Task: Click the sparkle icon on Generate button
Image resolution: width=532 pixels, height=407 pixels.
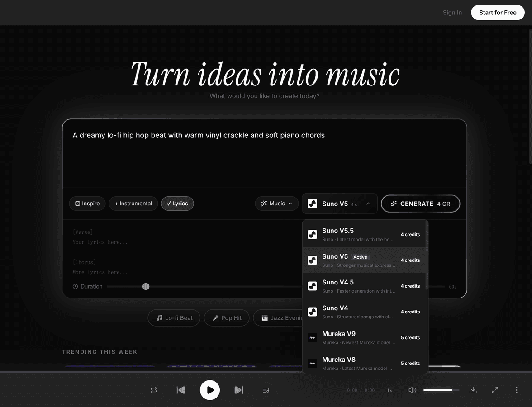Action: point(394,203)
